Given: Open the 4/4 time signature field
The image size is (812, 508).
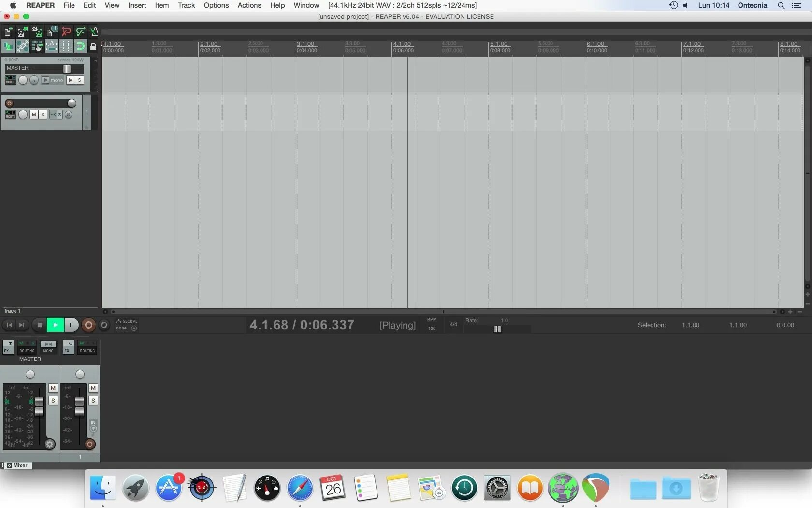Looking at the screenshot, I should point(453,325).
